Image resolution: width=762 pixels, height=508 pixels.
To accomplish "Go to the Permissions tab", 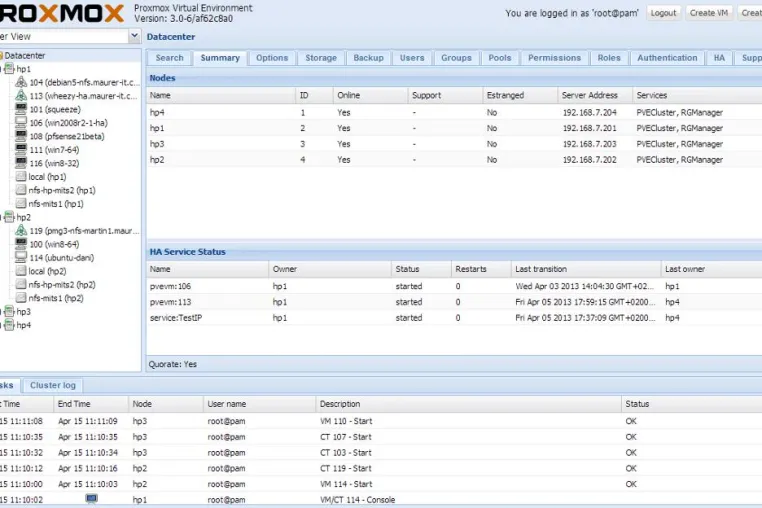I will [554, 58].
